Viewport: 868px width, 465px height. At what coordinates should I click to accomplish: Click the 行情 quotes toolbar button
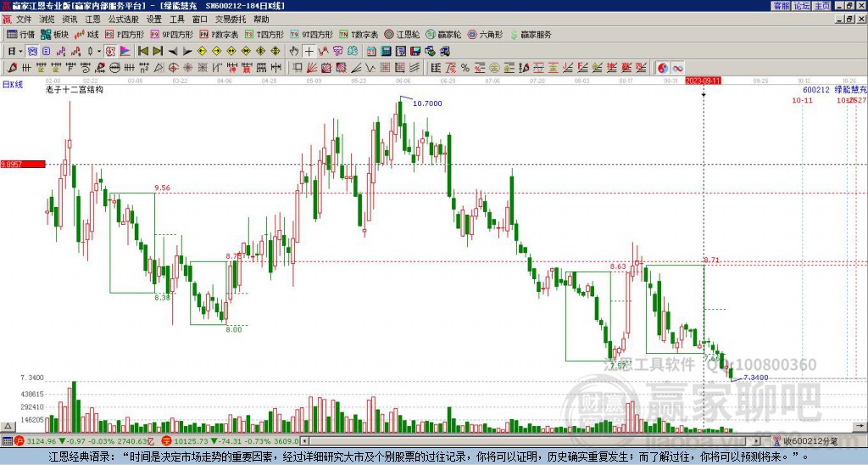[20, 34]
